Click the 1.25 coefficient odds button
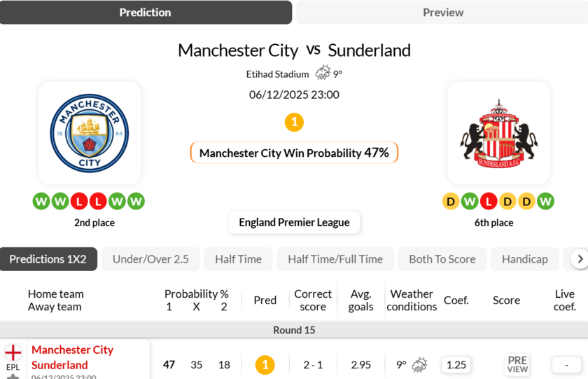 click(456, 364)
